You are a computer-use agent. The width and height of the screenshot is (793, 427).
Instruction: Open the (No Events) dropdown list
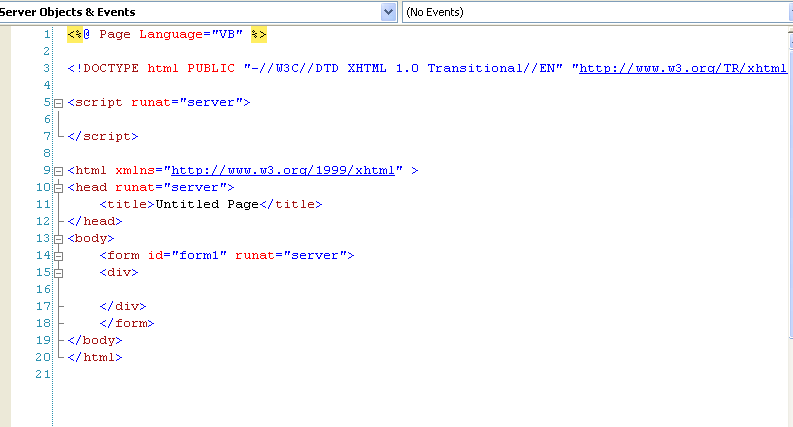click(597, 12)
